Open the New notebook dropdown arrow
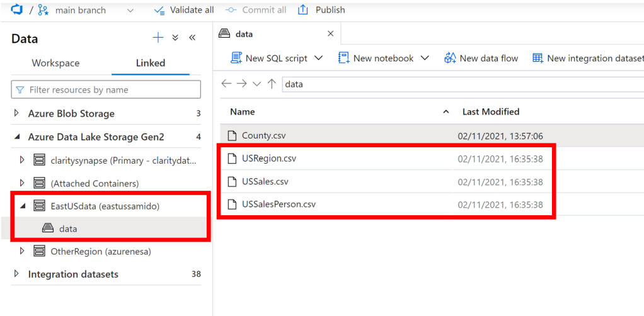This screenshot has height=316, width=644. (x=425, y=58)
